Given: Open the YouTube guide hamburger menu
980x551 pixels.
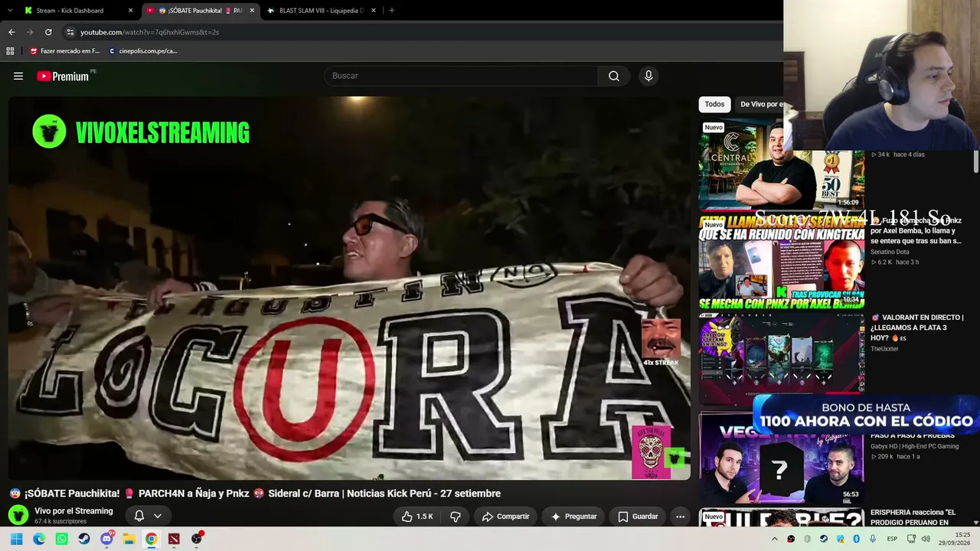Looking at the screenshot, I should 18,76.
